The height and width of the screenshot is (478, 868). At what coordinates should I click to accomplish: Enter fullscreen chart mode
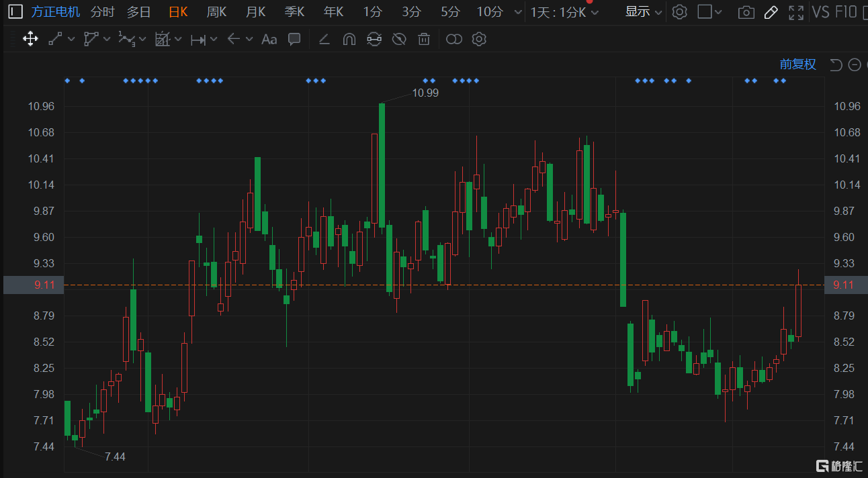point(796,11)
